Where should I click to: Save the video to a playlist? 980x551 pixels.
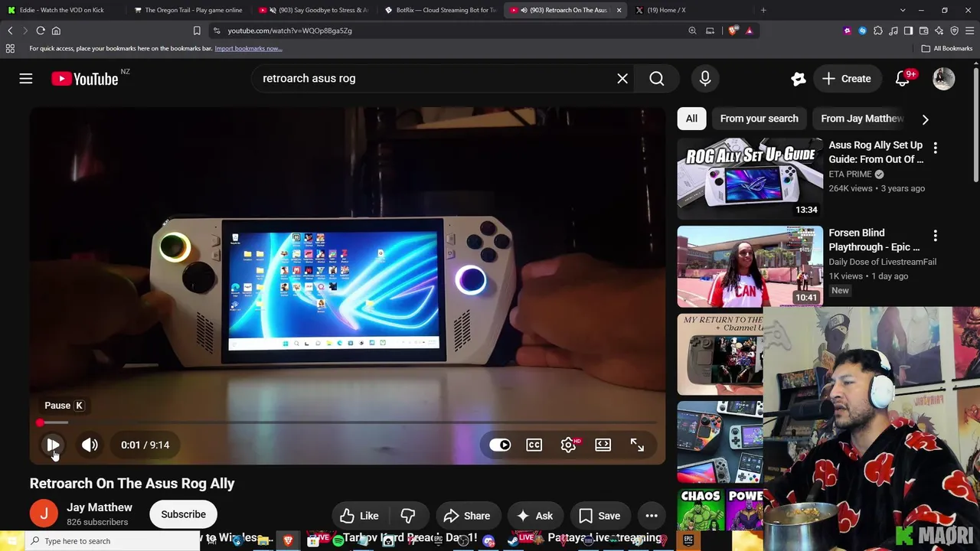599,516
